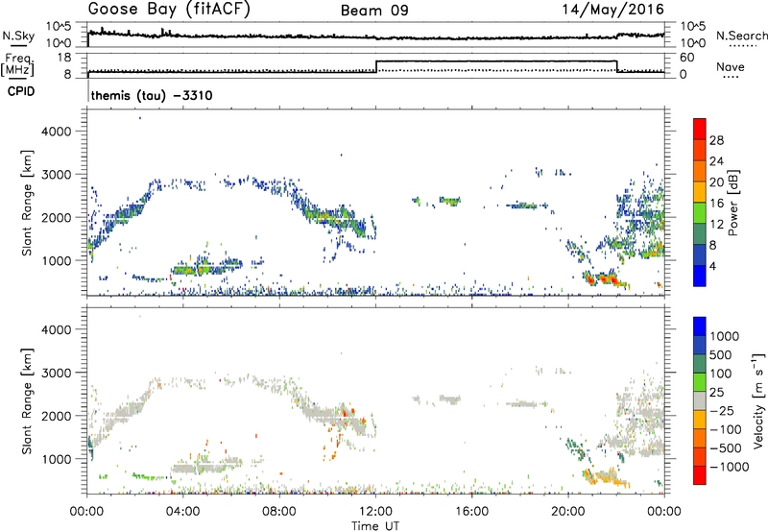Click the dotted line sample under N.Search
This screenshot has width=768, height=532.
point(742,46)
